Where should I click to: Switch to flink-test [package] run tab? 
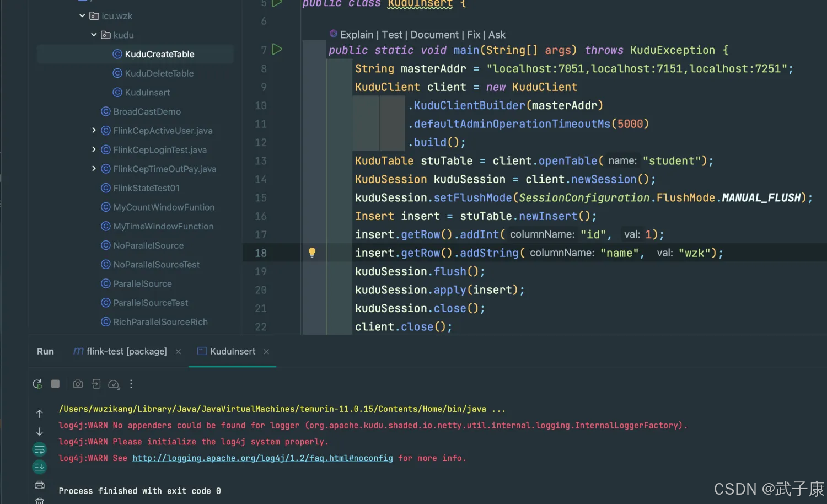(x=126, y=352)
